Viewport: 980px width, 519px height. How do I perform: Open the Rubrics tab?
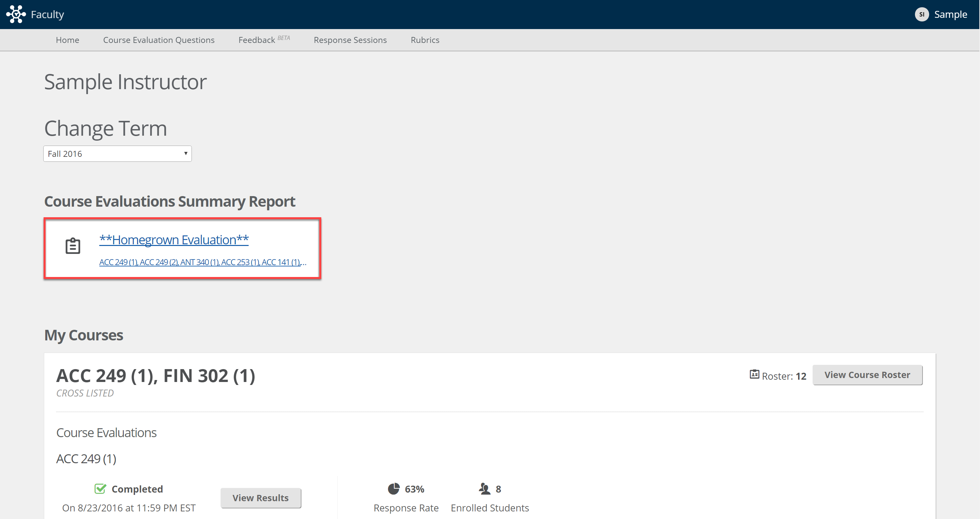click(x=425, y=40)
